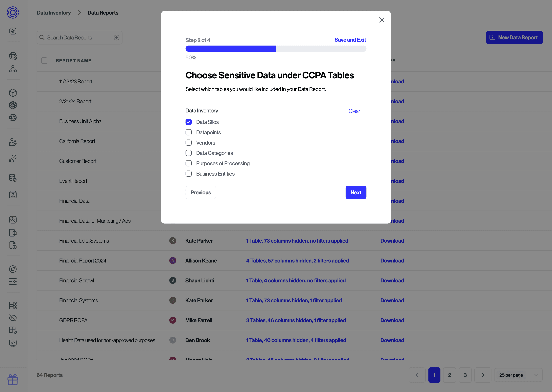This screenshot has width=552, height=392.
Task: Open the lightning quick-actions icon in sidebar
Action: point(13,31)
